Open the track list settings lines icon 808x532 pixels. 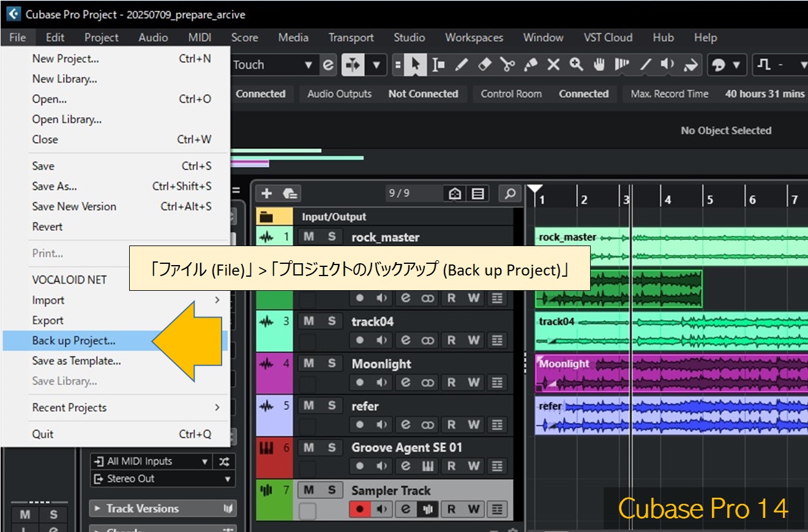(477, 194)
